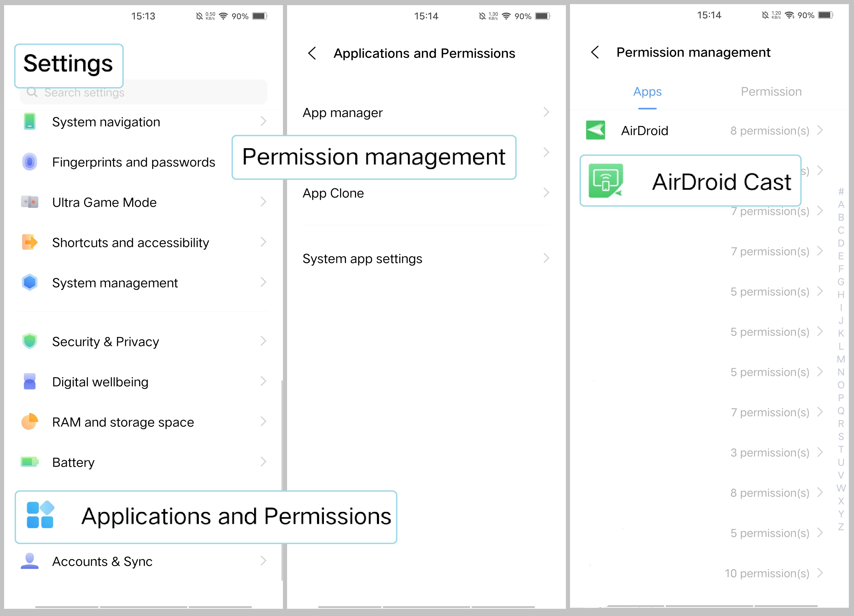Tap the Digital wellbeing icon
Screen dimensions: 854x616
(29, 382)
